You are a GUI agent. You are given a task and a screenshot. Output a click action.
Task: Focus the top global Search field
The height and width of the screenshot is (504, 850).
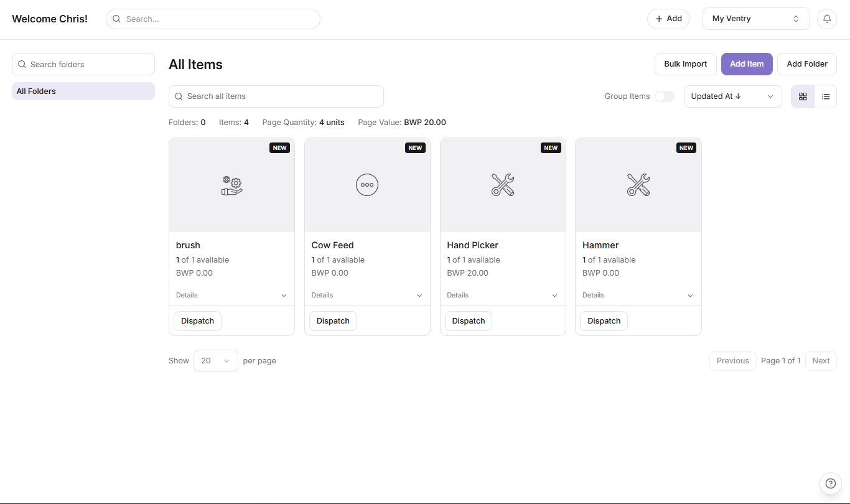(213, 19)
